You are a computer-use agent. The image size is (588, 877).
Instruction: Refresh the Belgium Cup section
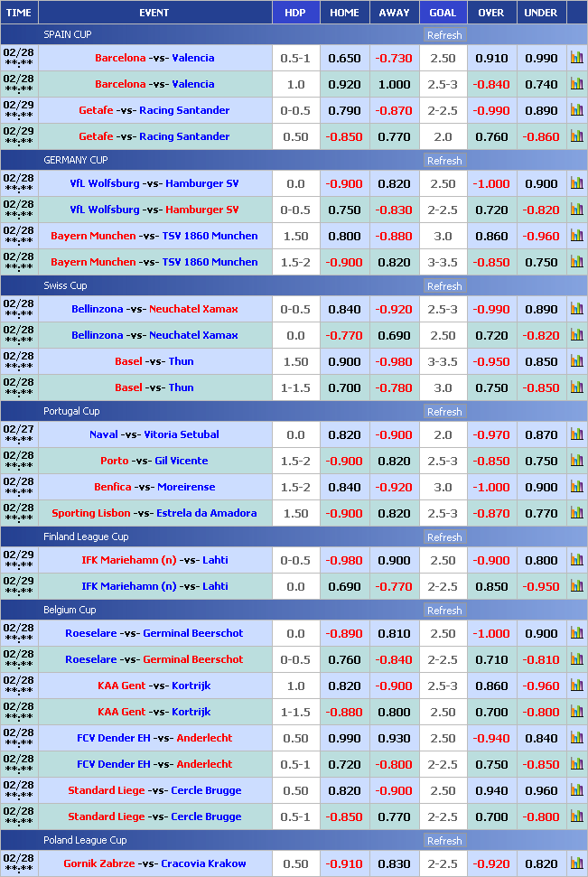(443, 611)
